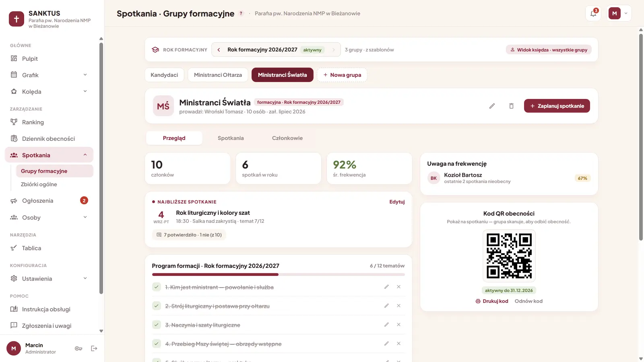The width and height of the screenshot is (644, 362).
Task: Edit topic 3 Naczynia i szaty liturgiczne
Action: (386, 325)
